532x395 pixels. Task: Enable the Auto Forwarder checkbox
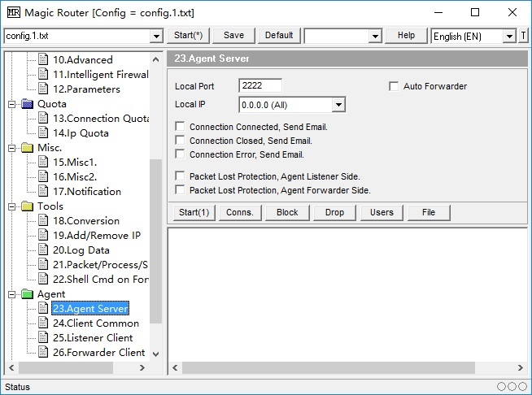395,86
